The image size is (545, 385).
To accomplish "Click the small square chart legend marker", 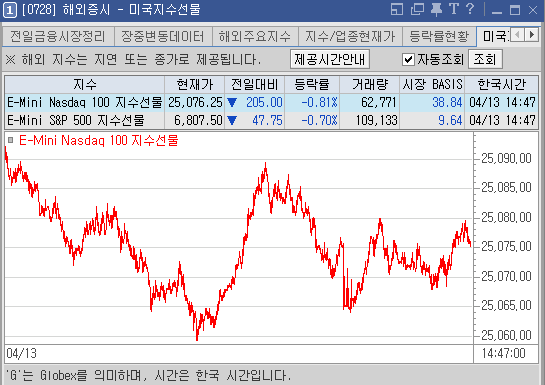I will tap(10, 140).
